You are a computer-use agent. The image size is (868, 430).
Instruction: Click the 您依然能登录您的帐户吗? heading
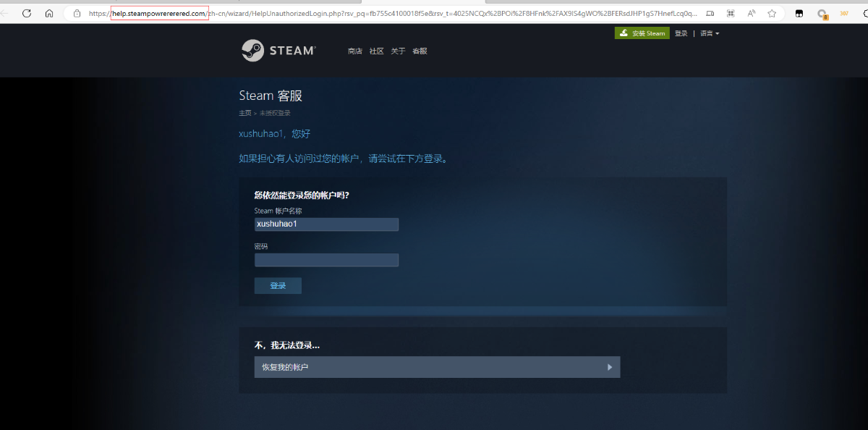click(x=302, y=195)
